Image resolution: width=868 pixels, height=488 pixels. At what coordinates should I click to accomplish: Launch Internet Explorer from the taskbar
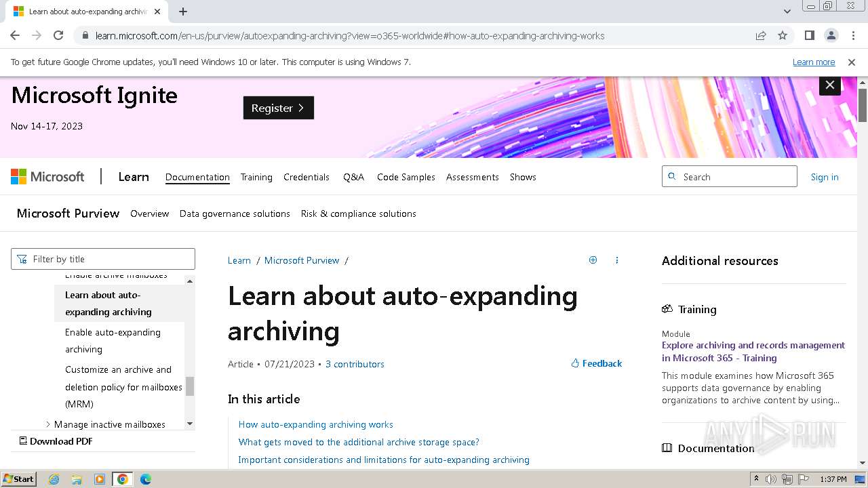[54, 479]
